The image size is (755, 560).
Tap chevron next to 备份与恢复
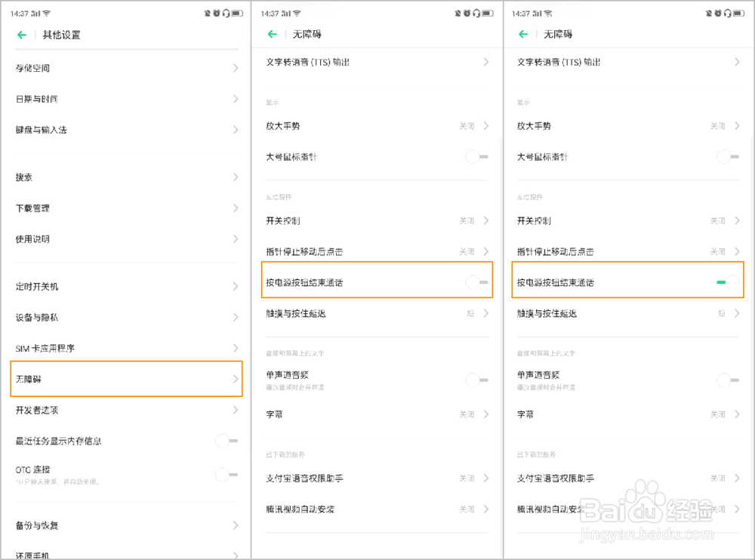tap(236, 525)
